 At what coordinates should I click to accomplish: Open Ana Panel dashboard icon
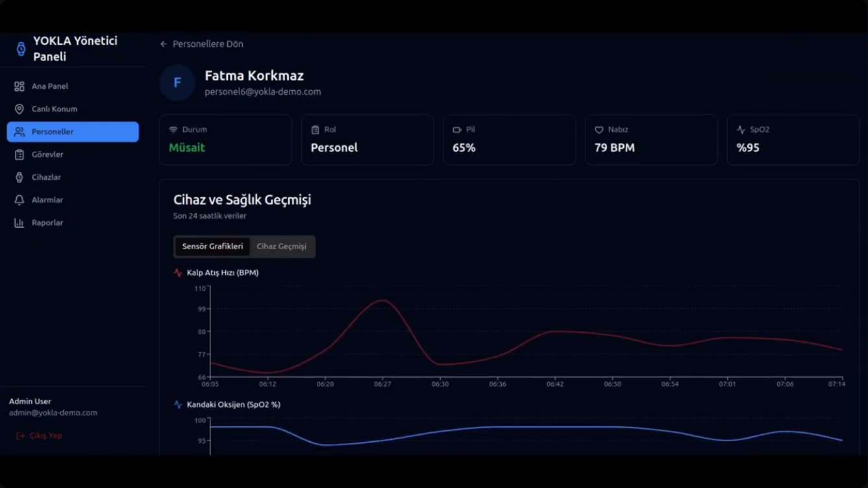coord(19,86)
